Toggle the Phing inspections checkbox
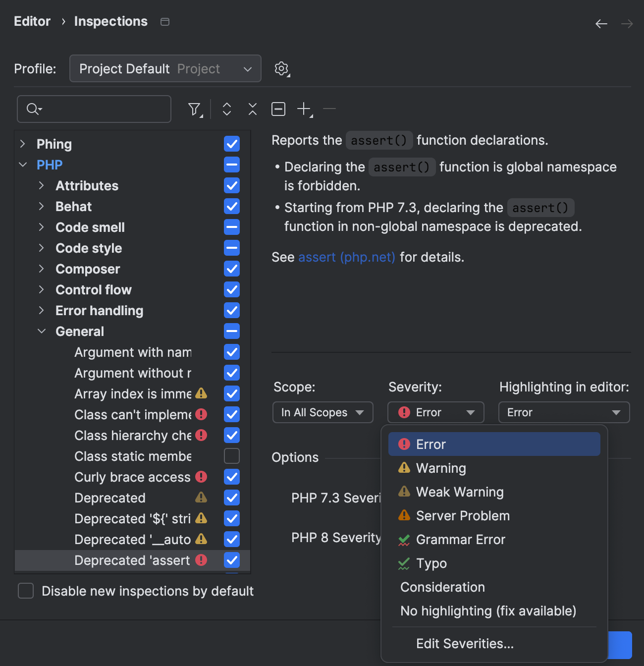This screenshot has height=666, width=644. coord(232,144)
